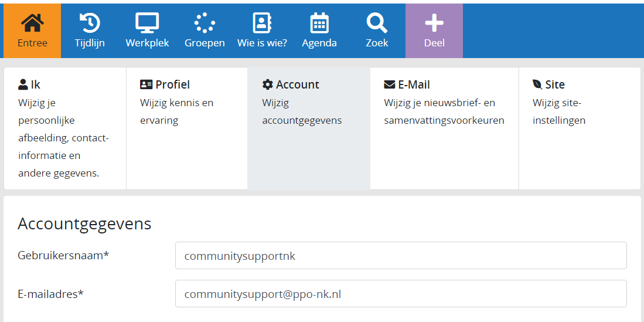Click the Site leaf icon
This screenshot has width=644, height=322.
[537, 84]
